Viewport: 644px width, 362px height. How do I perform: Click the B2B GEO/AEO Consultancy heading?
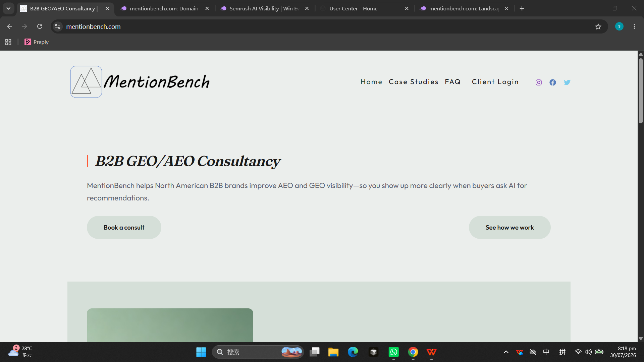[188, 161]
